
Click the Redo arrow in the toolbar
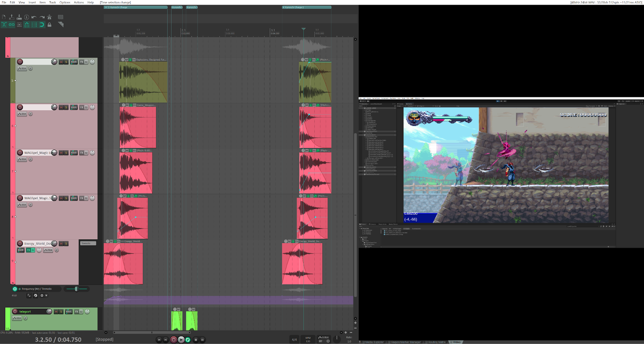pos(42,17)
